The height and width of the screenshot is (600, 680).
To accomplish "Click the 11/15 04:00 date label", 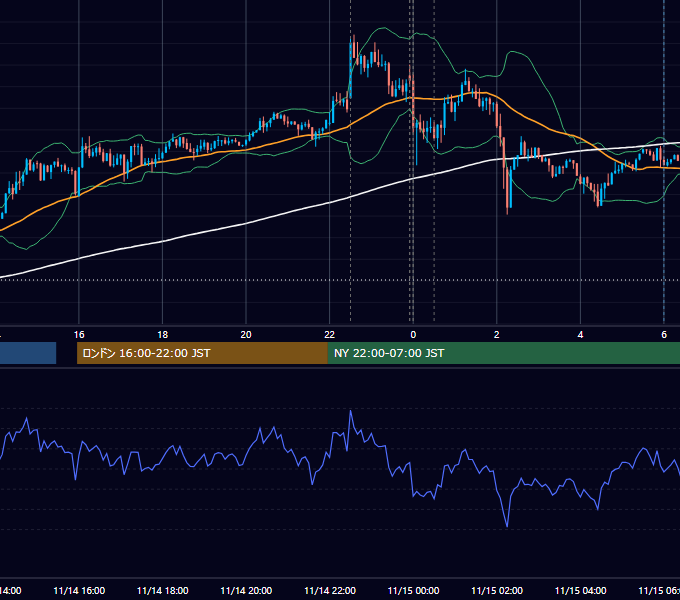I will click(x=581, y=591).
